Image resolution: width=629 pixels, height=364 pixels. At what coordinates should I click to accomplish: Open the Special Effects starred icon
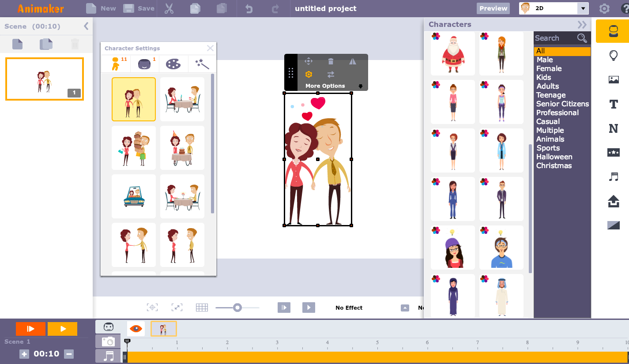tap(613, 152)
